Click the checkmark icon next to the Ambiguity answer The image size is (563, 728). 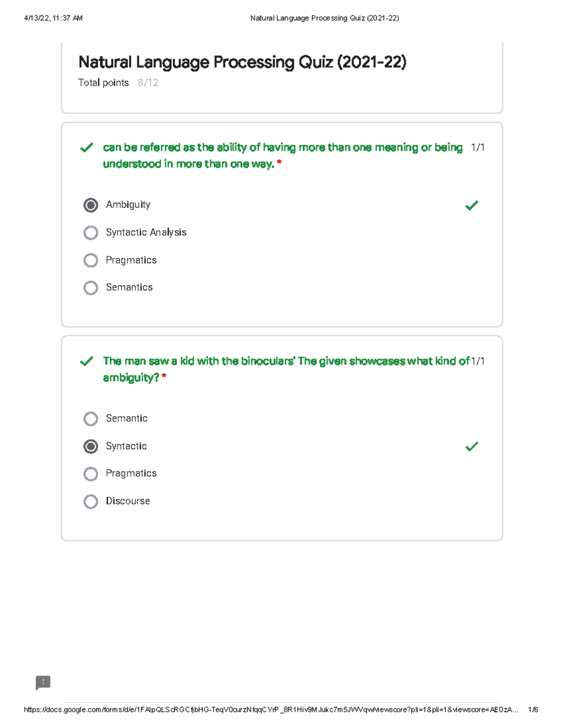point(473,205)
